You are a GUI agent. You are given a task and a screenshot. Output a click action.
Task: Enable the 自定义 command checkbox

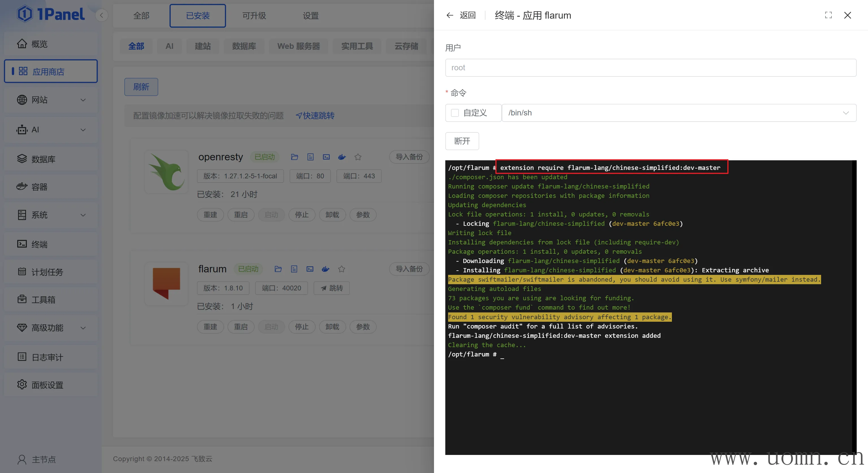click(455, 113)
